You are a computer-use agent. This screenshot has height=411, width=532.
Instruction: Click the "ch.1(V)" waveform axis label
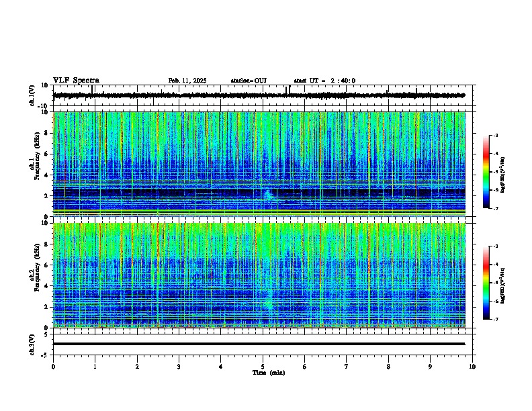tap(32, 95)
